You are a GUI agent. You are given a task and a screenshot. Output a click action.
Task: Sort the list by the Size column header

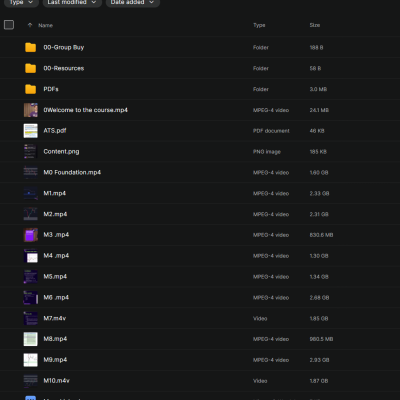tap(315, 25)
